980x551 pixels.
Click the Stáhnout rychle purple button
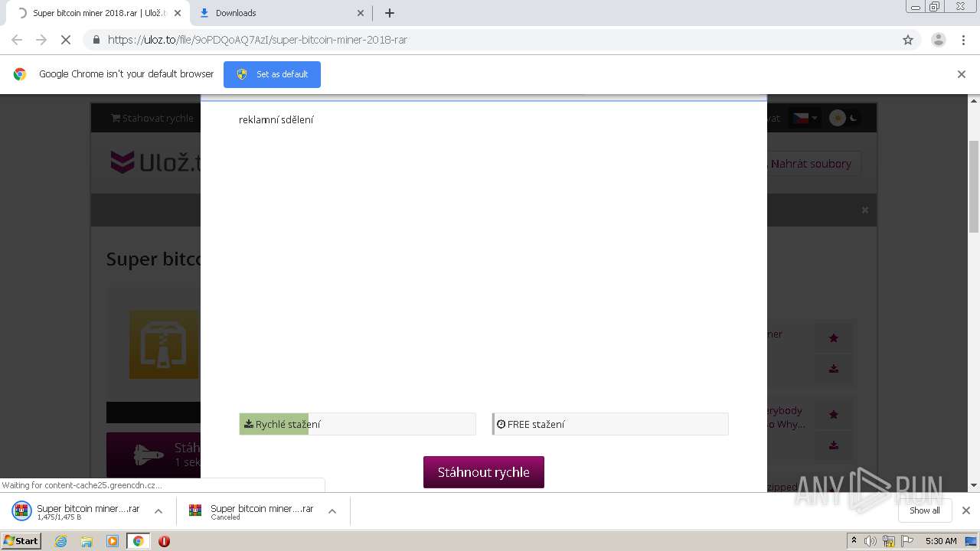pos(484,472)
